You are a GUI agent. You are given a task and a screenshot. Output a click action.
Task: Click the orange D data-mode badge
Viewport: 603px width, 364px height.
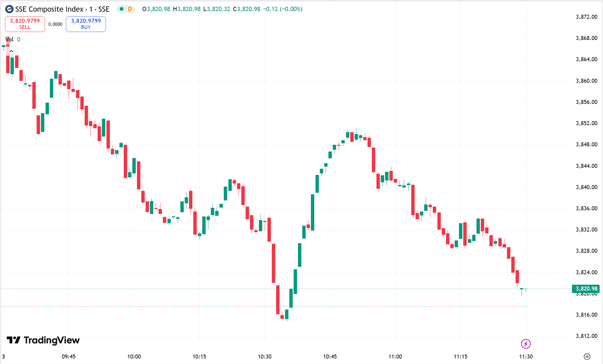click(130, 9)
